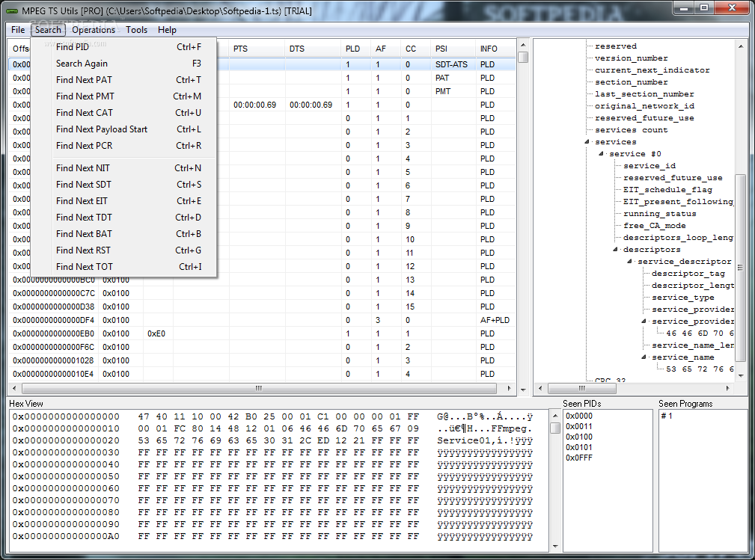This screenshot has height=560, width=755.
Task: Collapse the service #0 node
Action: [601, 154]
